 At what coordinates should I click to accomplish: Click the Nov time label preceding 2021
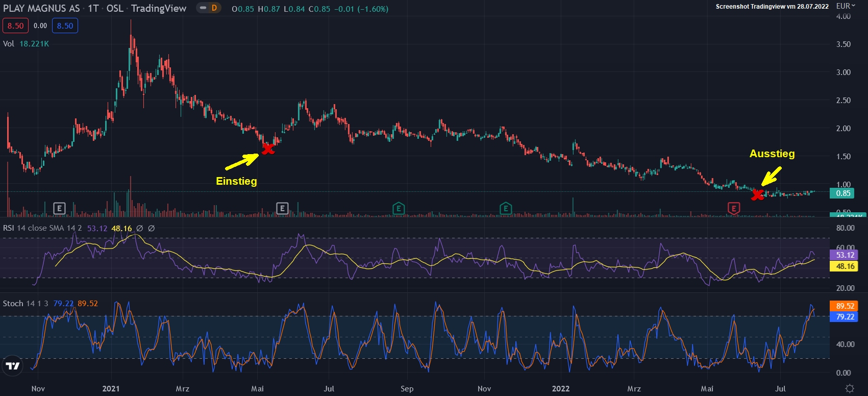(x=38, y=389)
